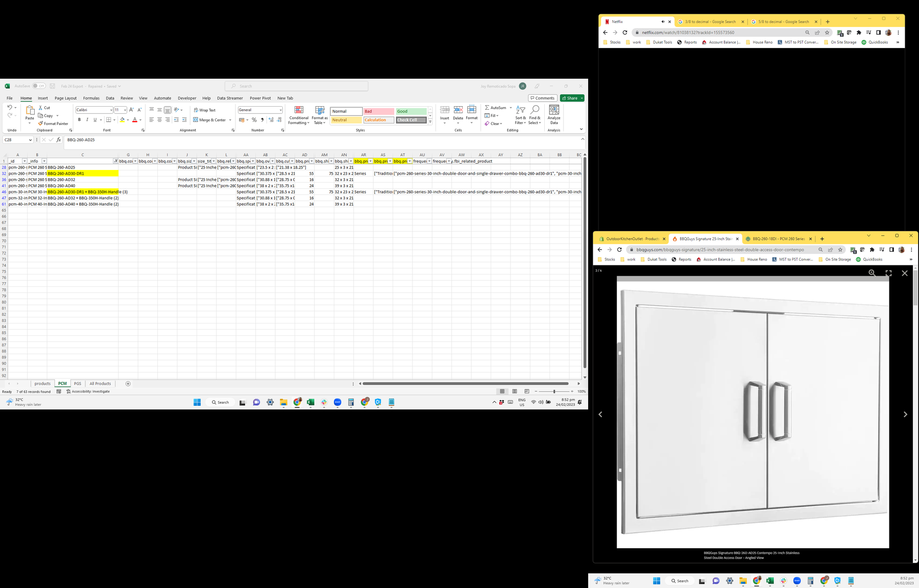Click the Insert Function fx icon
This screenshot has height=588, width=919.
click(x=59, y=140)
